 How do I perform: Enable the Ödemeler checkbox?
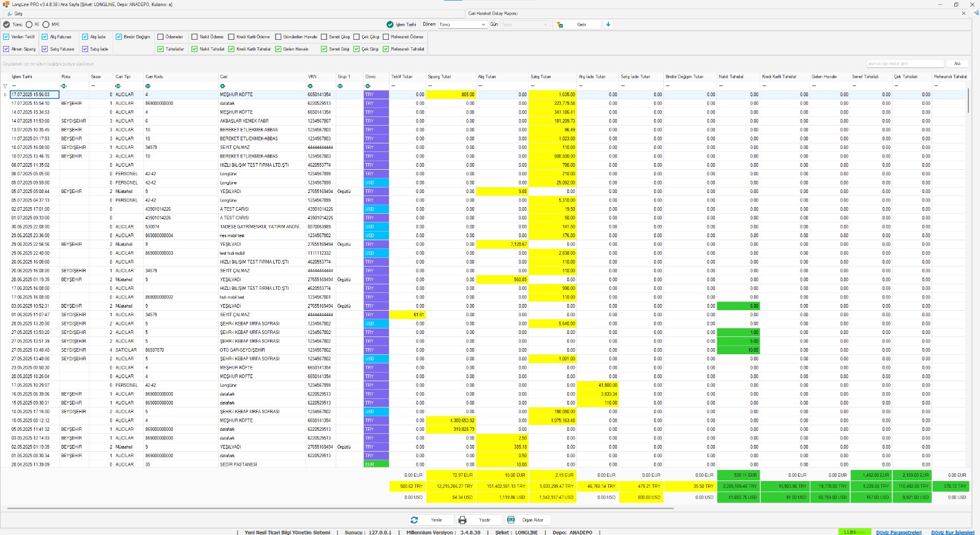160,37
